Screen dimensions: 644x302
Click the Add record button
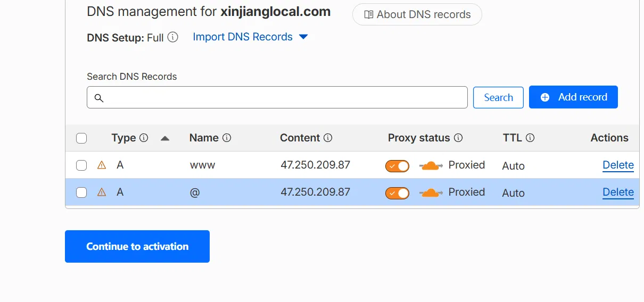coord(573,97)
